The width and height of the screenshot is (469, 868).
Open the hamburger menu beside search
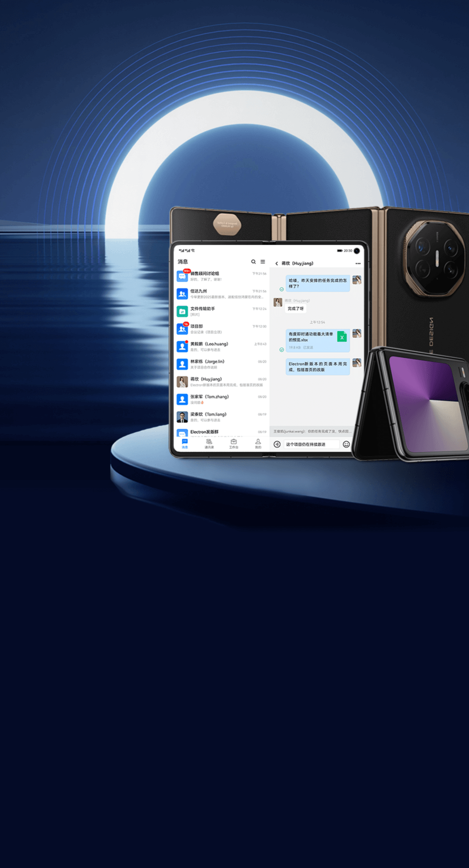(x=263, y=262)
